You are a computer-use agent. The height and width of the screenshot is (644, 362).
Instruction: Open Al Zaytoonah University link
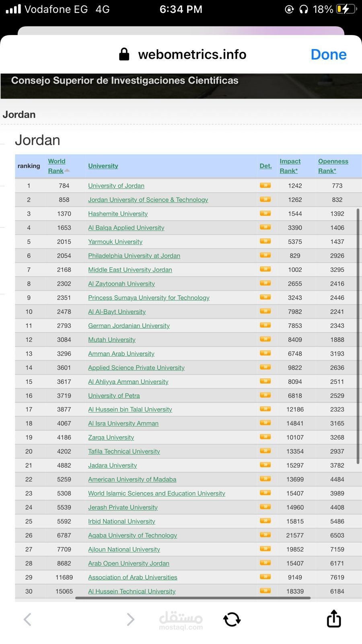pyautogui.click(x=121, y=284)
